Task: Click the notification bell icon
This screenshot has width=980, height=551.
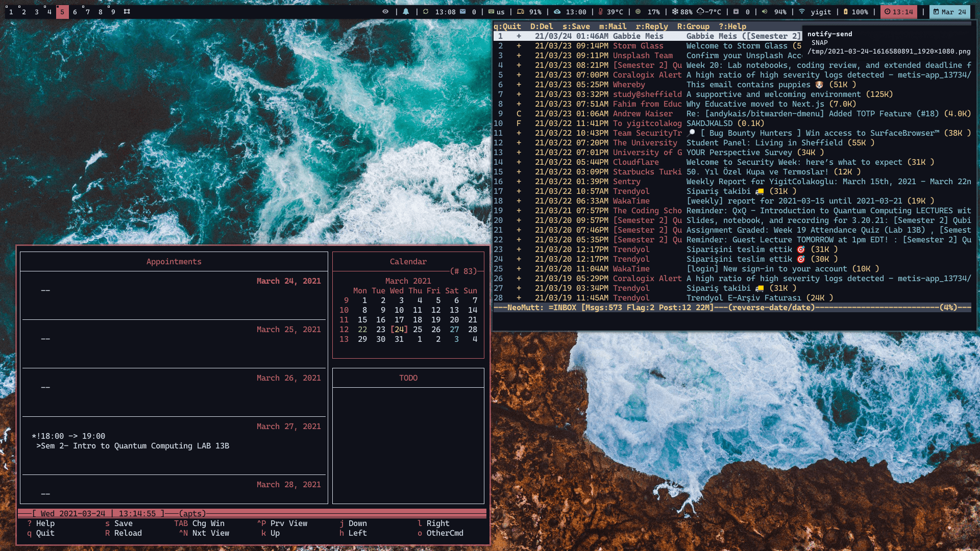Action: click(x=406, y=12)
